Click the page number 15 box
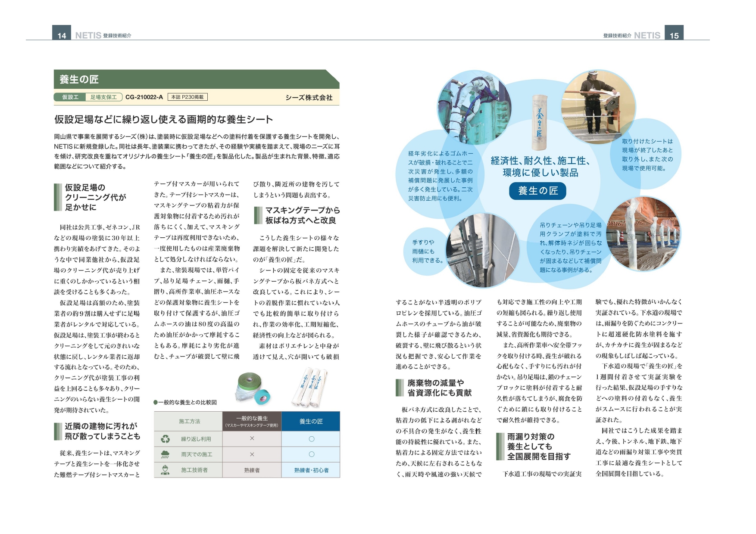The width and height of the screenshot is (756, 534). click(674, 34)
